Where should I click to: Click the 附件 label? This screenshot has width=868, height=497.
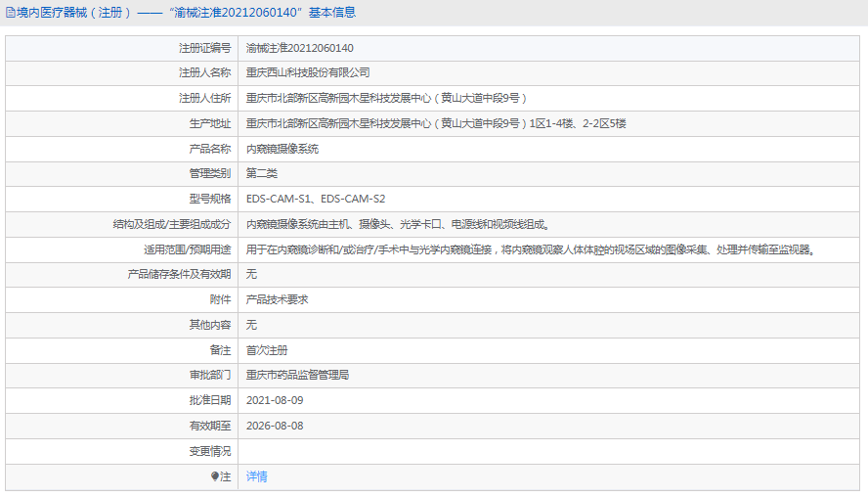coord(220,299)
